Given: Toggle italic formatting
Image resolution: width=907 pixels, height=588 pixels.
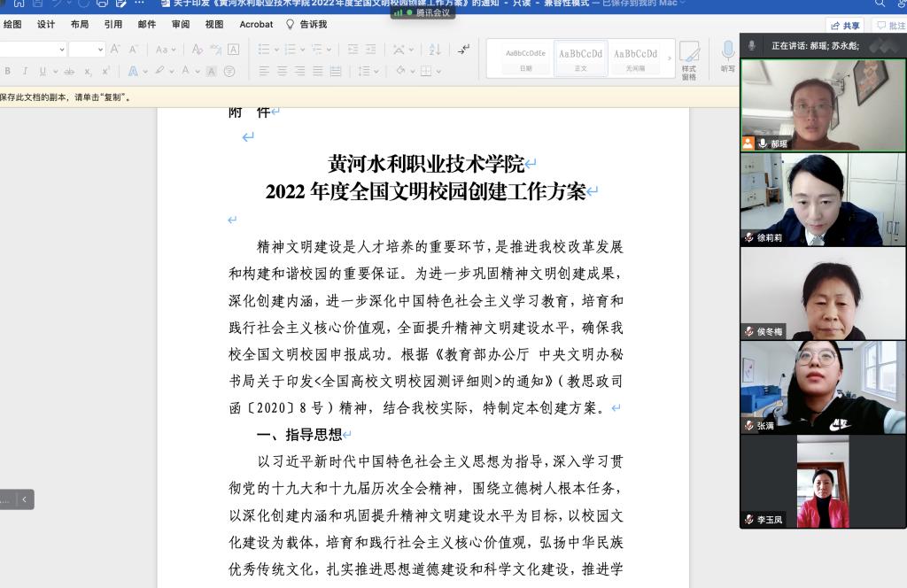Looking at the screenshot, I should coord(25,71).
